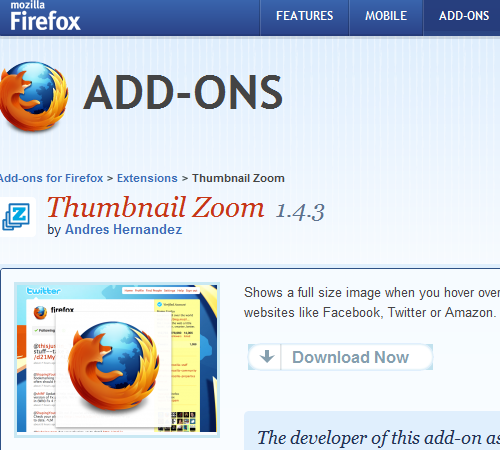Open the Extensions breadcrumb link
Viewport: 500px width, 450px height.
(x=147, y=178)
